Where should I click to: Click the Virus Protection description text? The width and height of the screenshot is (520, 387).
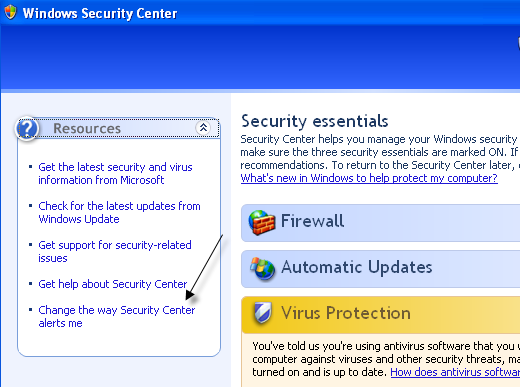pyautogui.click(x=386, y=359)
